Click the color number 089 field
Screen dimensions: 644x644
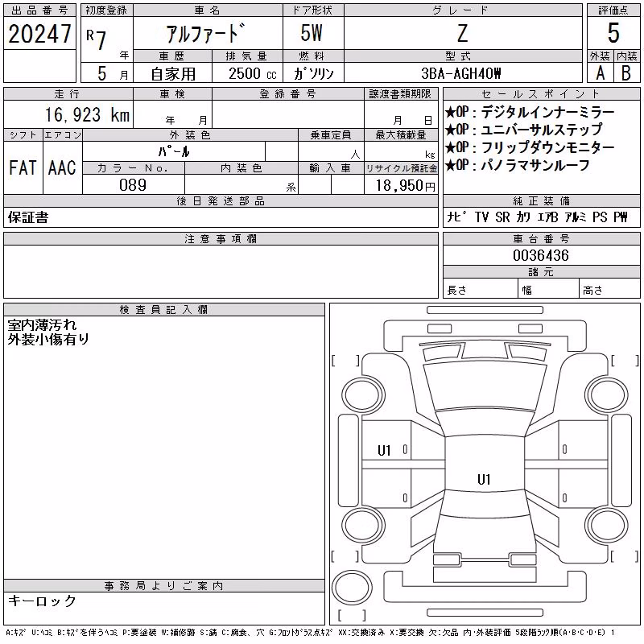pyautogui.click(x=133, y=184)
